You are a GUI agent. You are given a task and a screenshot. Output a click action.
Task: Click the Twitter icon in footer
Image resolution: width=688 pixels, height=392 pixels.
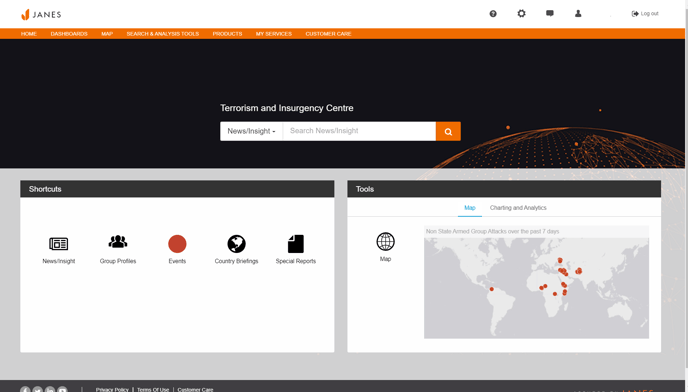pos(38,390)
